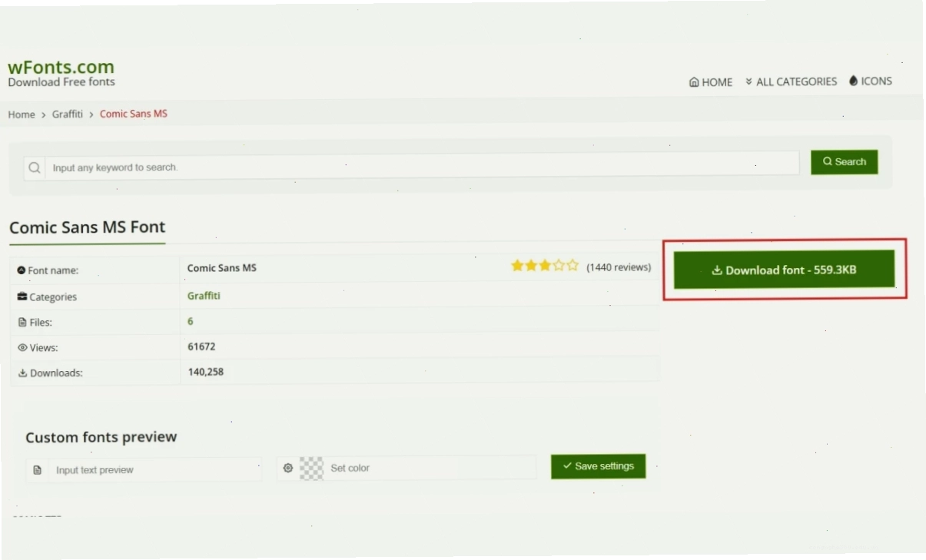Image resolution: width=926 pixels, height=560 pixels.
Task: Click the Comic Sans MS breadcrumb link
Action: [x=134, y=114]
